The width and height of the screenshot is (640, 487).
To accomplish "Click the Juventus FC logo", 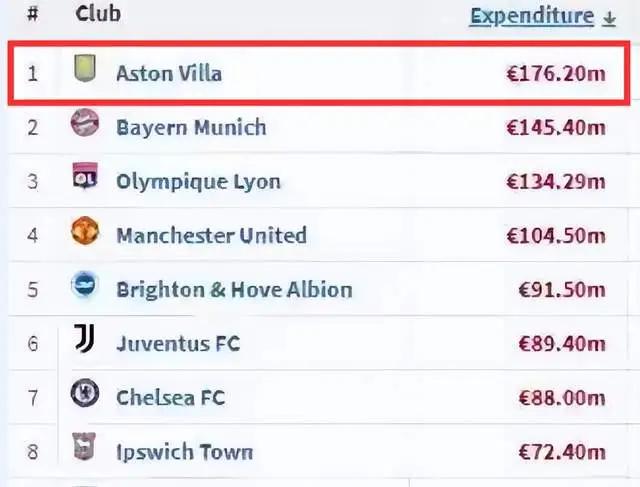I will pos(85,338).
